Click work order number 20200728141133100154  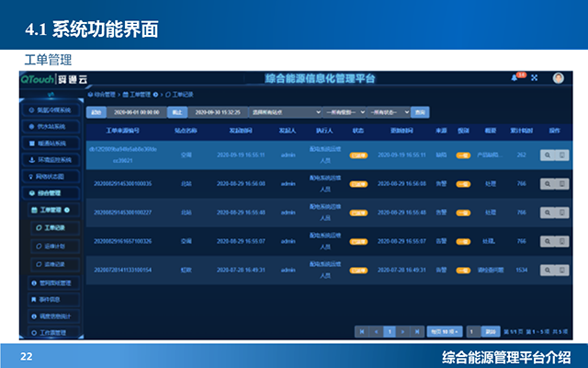coord(122,270)
